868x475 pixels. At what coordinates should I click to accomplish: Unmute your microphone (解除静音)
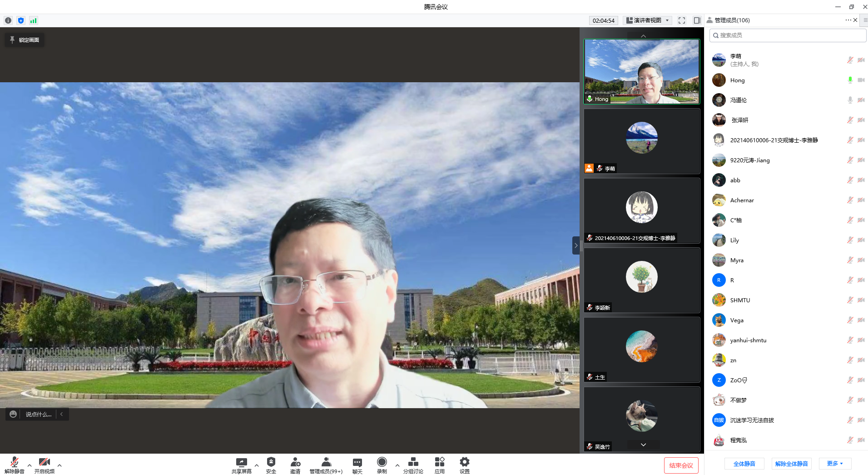point(15,463)
